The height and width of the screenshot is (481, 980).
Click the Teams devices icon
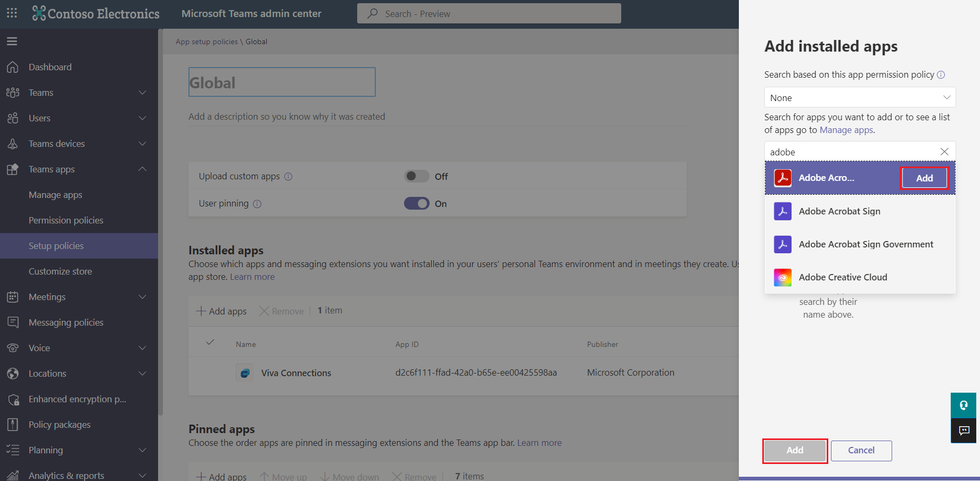(x=13, y=144)
